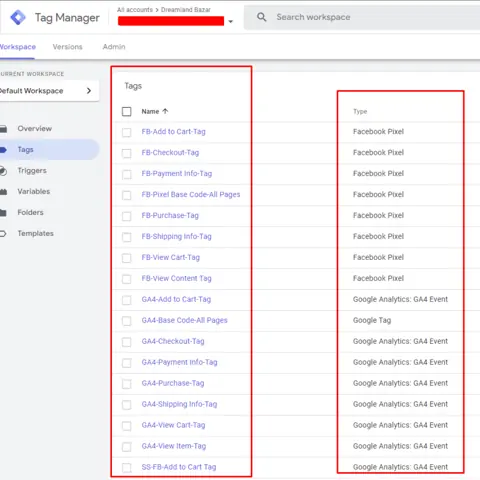Open the FB-View Content Tag link
Screen dimensions: 480x480
pyautogui.click(x=177, y=278)
